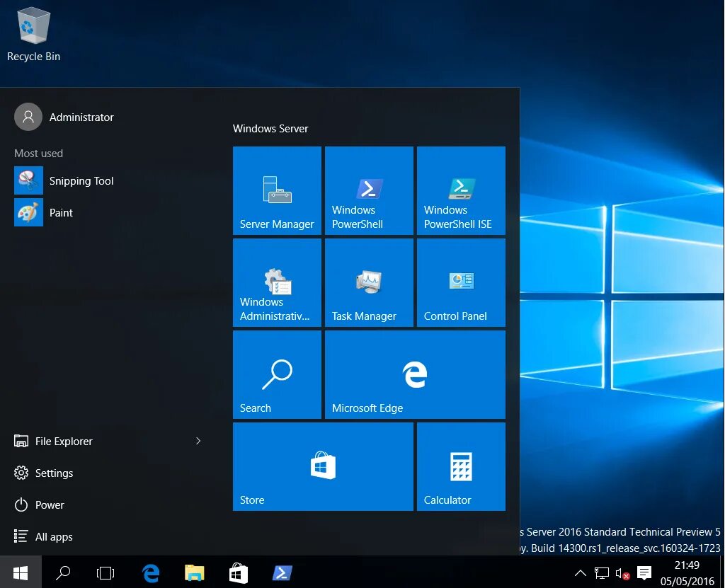
Task: Select the Recycle Bin desktop icon
Action: coord(34,35)
